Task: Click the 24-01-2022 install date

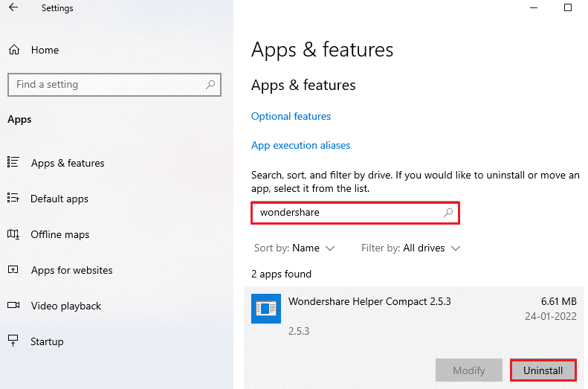Action: [551, 316]
